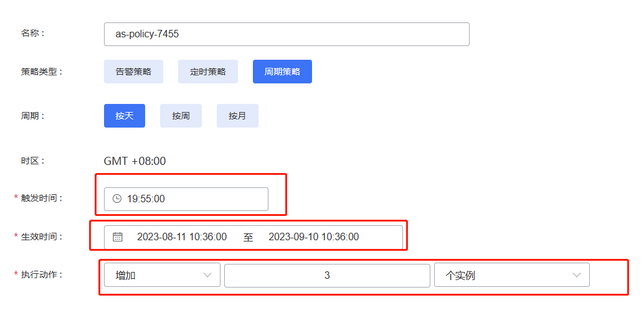The width and height of the screenshot is (644, 323).
Task: Click the chevron arrow beside 个实例
Action: pos(577,275)
